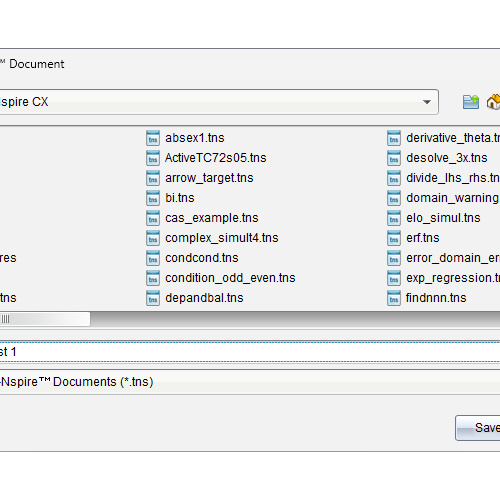The width and height of the screenshot is (500, 500).
Task: Click the error_domain file icon
Action: click(394, 258)
